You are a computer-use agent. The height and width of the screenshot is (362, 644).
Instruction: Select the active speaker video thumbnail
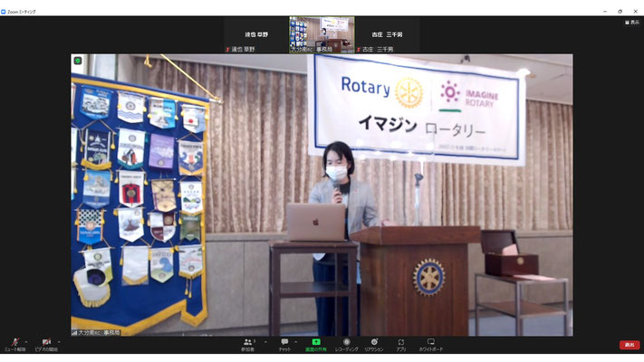point(322,34)
